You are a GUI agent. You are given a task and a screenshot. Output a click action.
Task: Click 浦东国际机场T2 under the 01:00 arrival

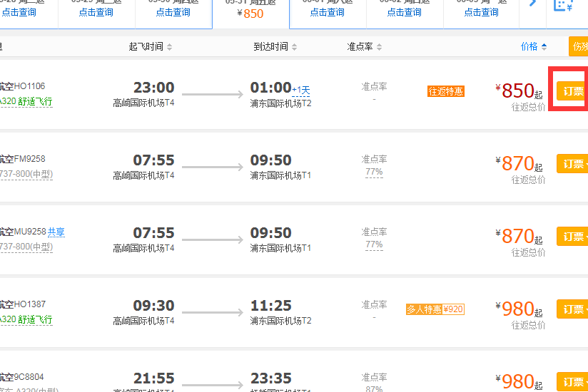coord(281,103)
